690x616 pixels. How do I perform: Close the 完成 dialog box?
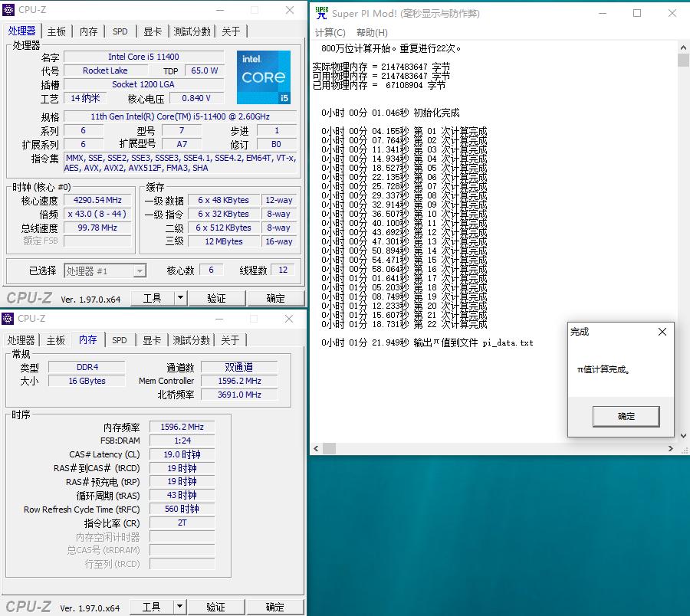(x=662, y=332)
